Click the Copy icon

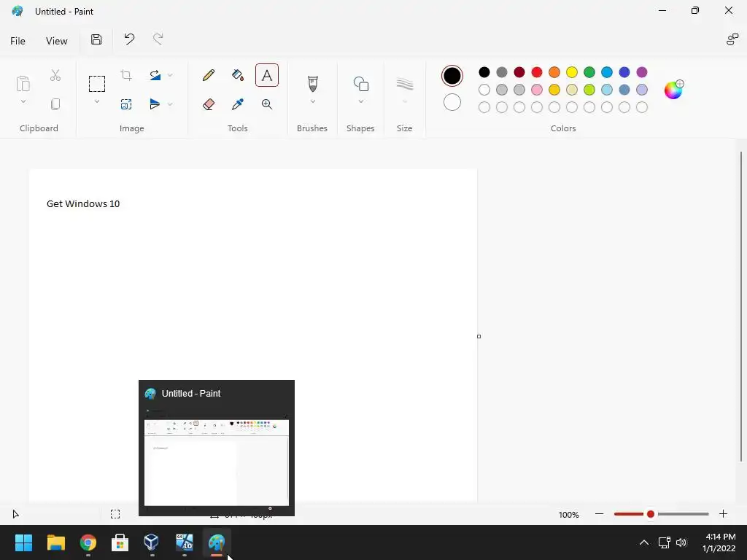[x=55, y=104]
